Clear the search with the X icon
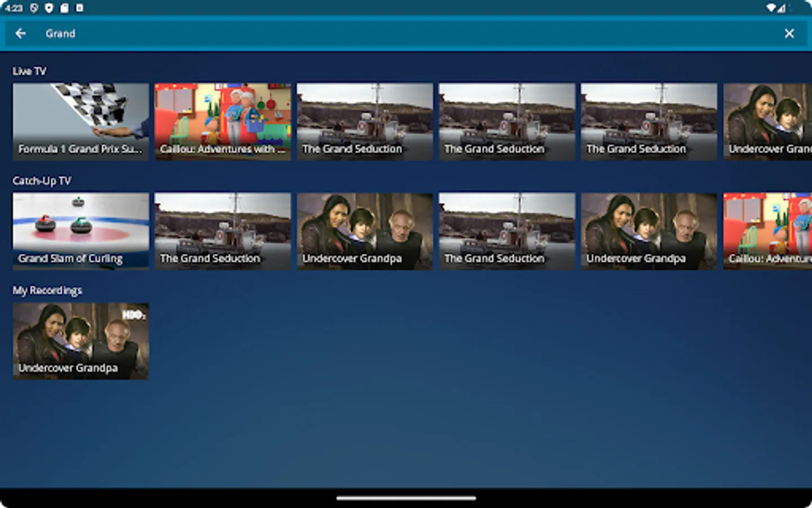Viewport: 812px width, 508px height. pos(789,33)
